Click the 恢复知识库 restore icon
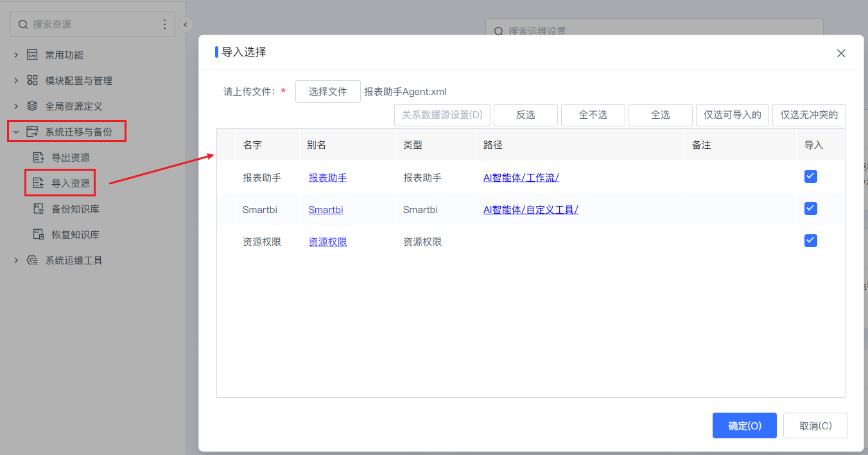Viewport: 868px width, 455px height. [x=39, y=235]
